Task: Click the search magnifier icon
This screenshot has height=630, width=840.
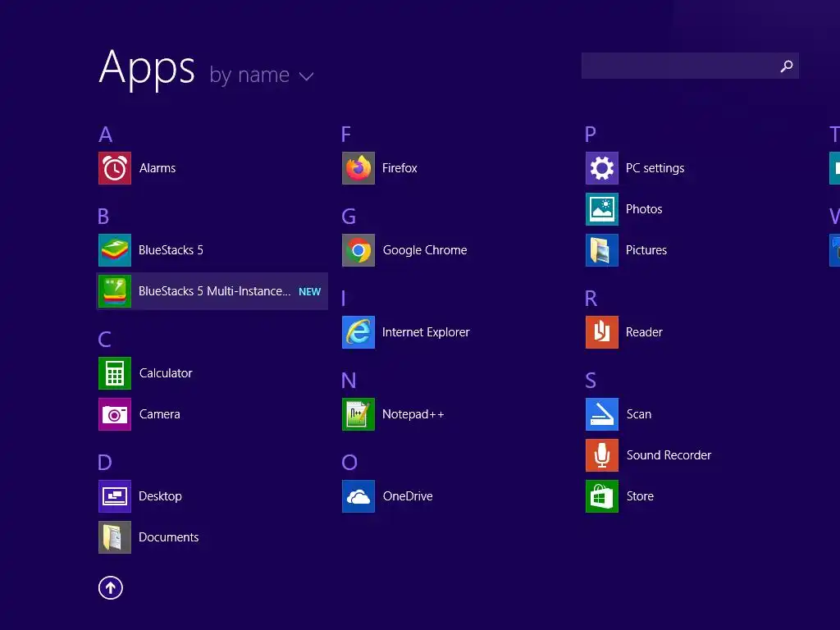Action: (x=787, y=66)
